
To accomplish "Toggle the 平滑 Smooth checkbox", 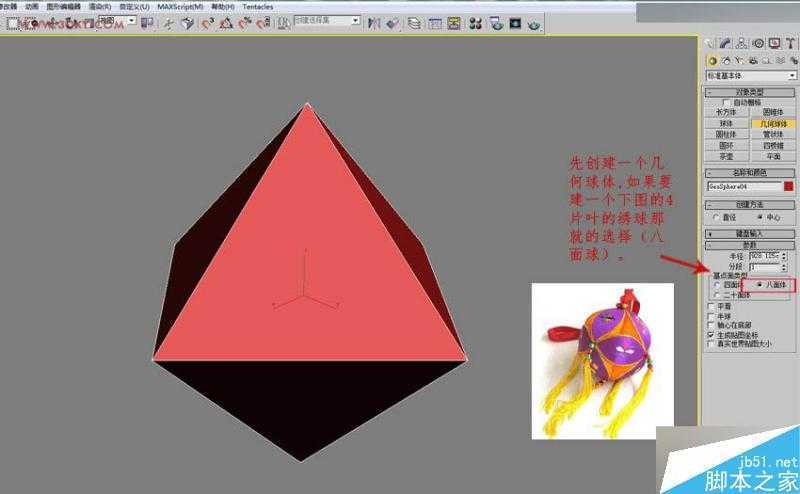I will click(711, 306).
